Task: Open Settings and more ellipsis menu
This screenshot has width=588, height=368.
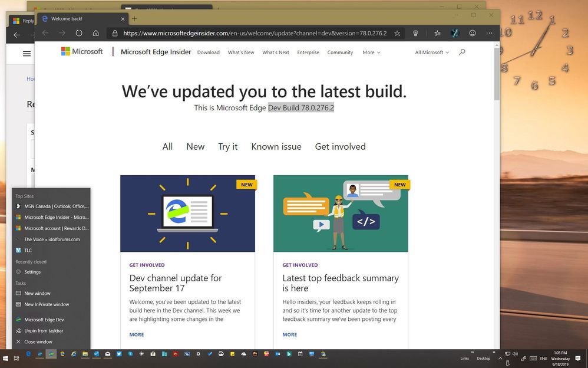Action: pos(489,33)
